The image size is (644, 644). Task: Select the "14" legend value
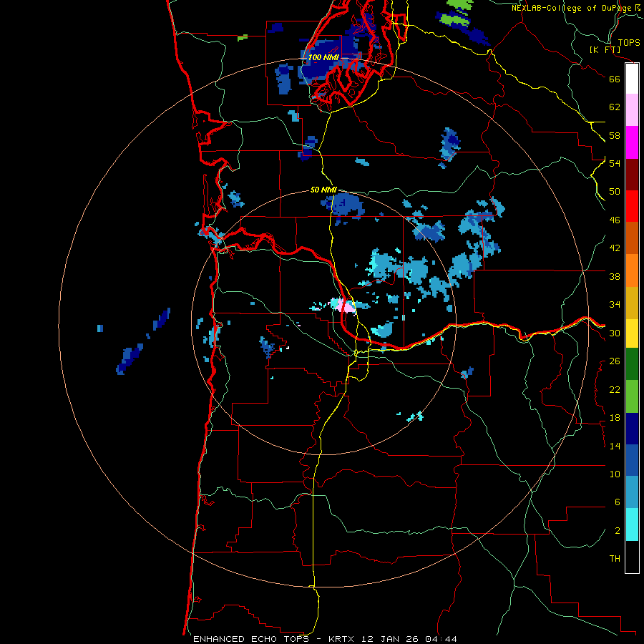615,446
